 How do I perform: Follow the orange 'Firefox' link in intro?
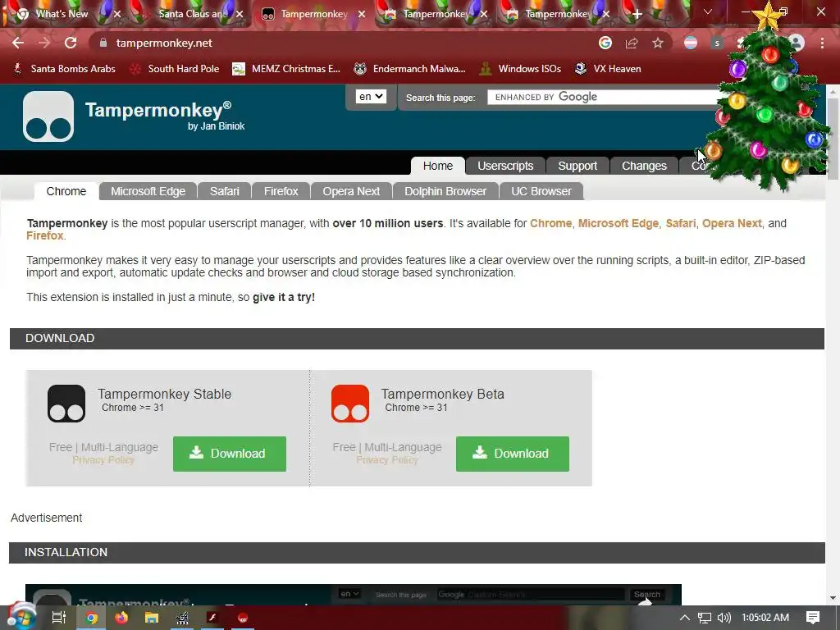[44, 235]
